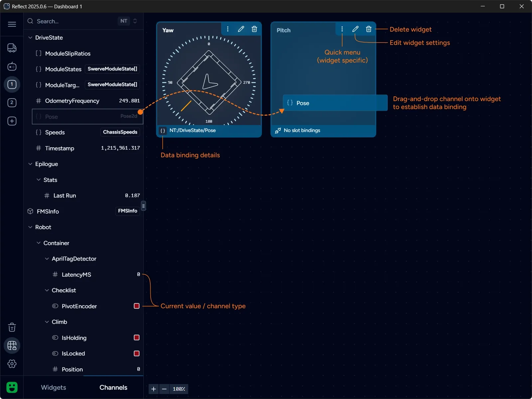Toggle the PivotEncoder boolean indicator
The image size is (532, 399).
click(136, 306)
